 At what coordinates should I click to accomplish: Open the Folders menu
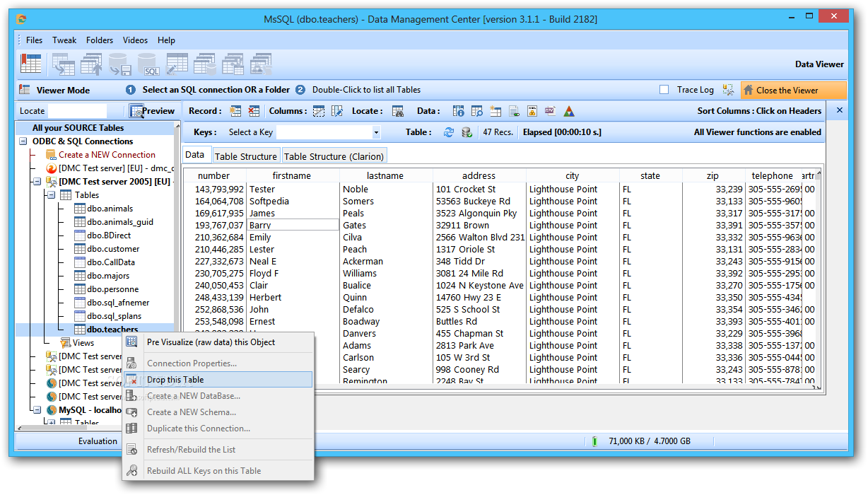click(x=100, y=40)
